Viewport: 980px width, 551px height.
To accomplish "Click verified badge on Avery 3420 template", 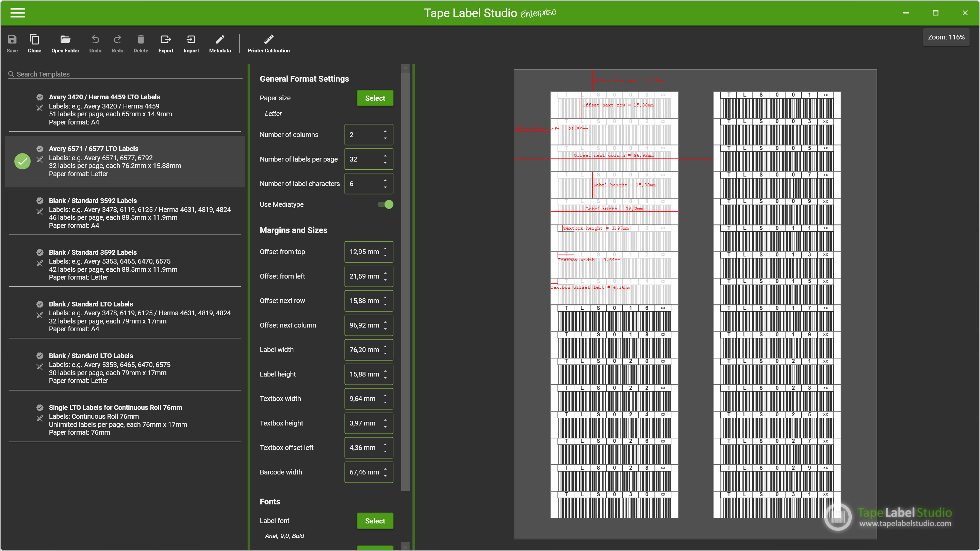I will click(x=39, y=97).
